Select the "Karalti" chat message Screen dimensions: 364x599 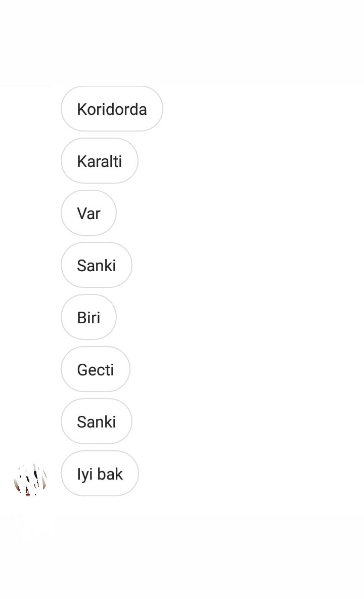[100, 161]
